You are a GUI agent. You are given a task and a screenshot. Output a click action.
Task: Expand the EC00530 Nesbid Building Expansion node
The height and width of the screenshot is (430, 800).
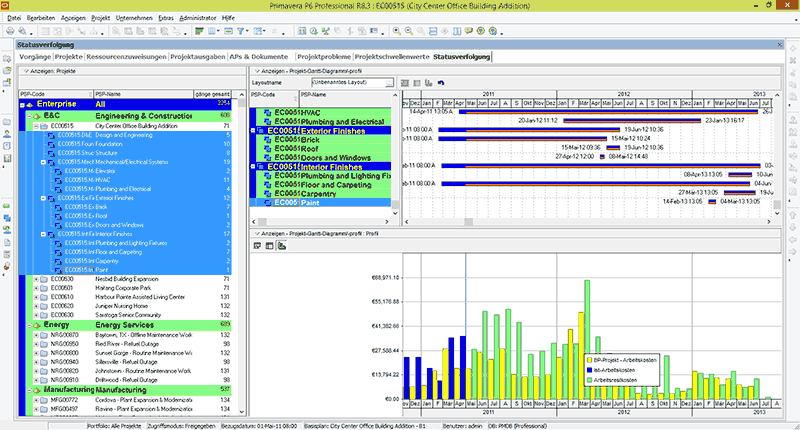[37, 280]
